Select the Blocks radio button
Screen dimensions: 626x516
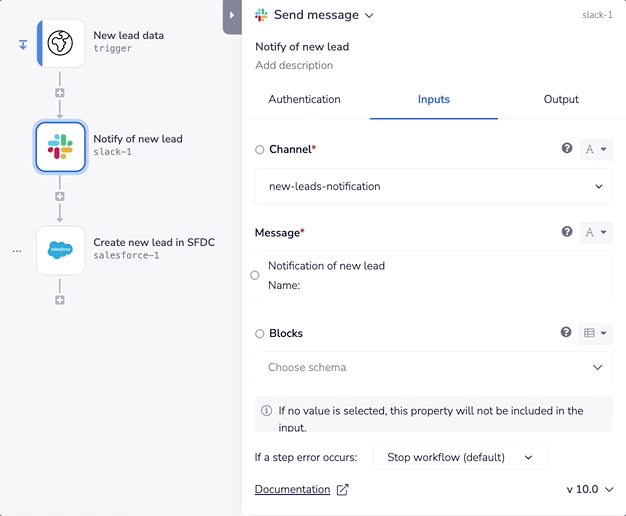tap(260, 334)
